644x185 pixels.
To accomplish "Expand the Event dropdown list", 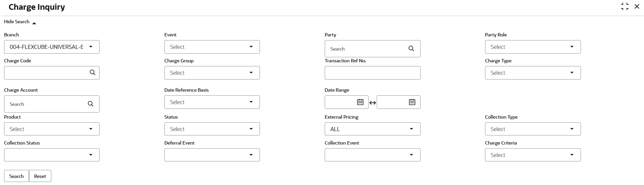I will pos(212,47).
